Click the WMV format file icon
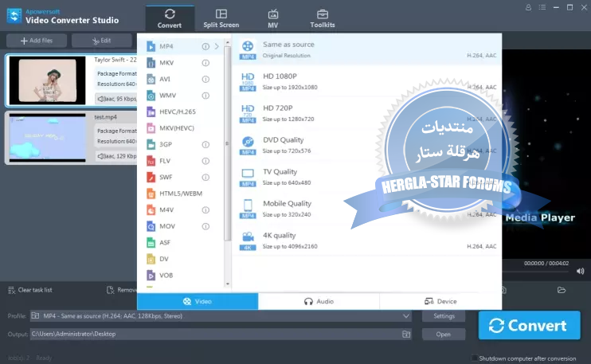591x364 pixels. (x=151, y=96)
